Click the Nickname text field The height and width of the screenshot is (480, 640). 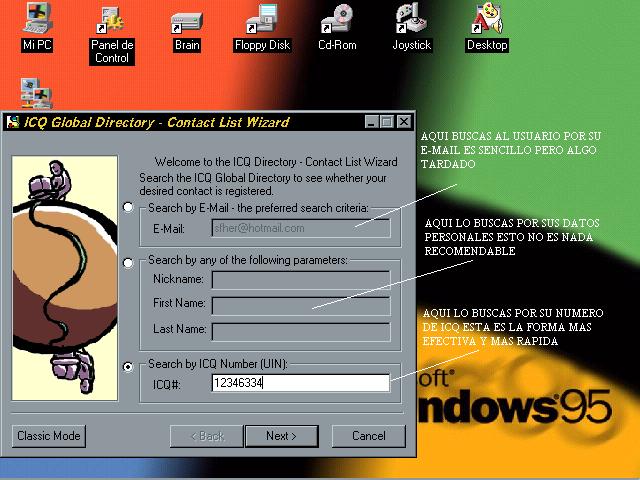301,280
